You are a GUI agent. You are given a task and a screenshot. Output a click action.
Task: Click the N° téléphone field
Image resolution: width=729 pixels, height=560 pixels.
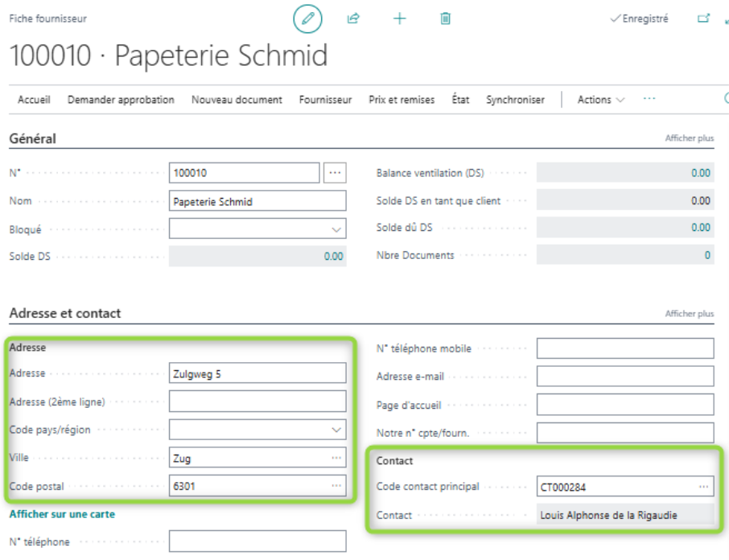tap(257, 541)
